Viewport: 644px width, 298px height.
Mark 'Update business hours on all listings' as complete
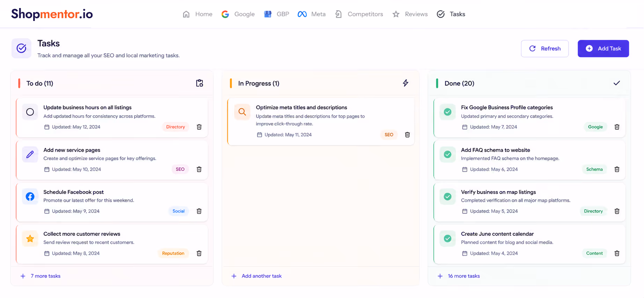pyautogui.click(x=30, y=112)
